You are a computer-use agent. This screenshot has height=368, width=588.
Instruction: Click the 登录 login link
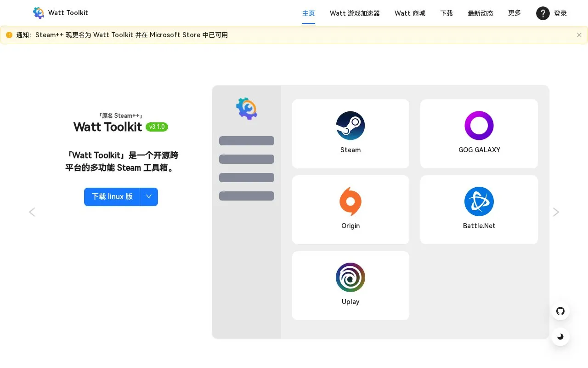[560, 13]
